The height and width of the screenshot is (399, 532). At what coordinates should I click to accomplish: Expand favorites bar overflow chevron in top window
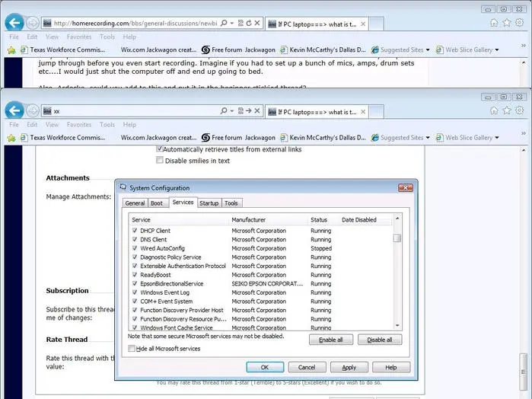[x=523, y=46]
